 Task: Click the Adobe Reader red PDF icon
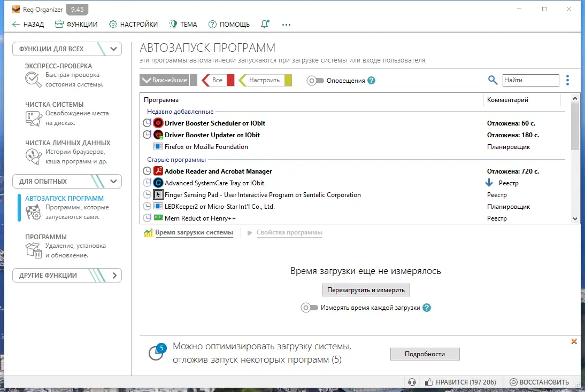pos(158,171)
